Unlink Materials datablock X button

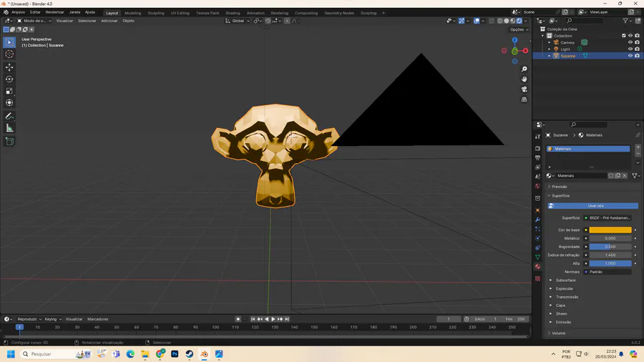(x=625, y=176)
